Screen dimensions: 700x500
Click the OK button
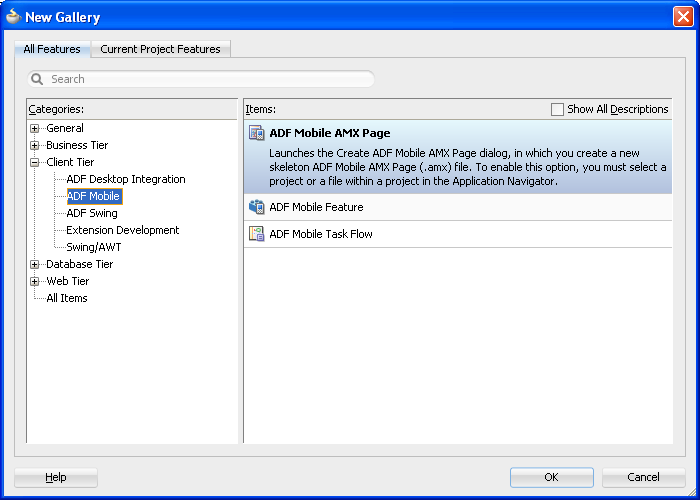click(x=552, y=477)
